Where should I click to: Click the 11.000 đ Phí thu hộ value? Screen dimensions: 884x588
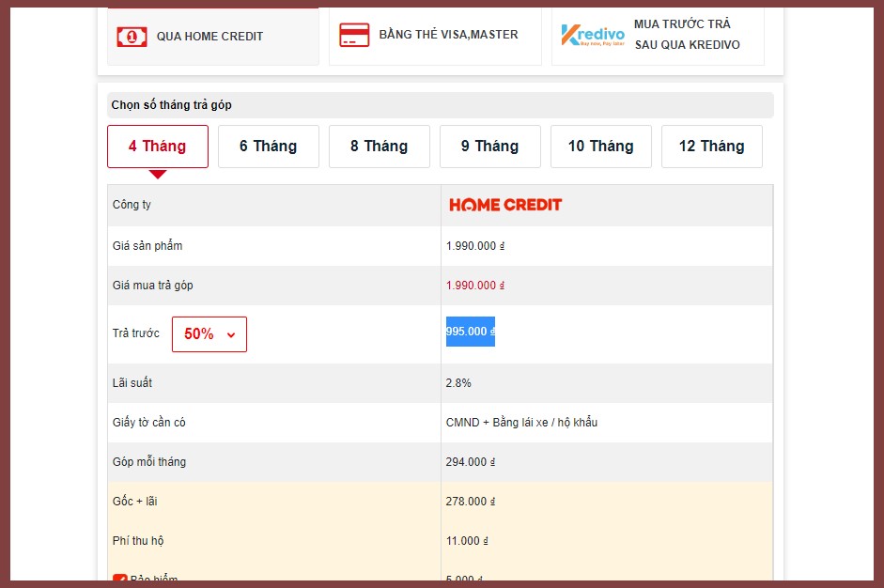467,541
